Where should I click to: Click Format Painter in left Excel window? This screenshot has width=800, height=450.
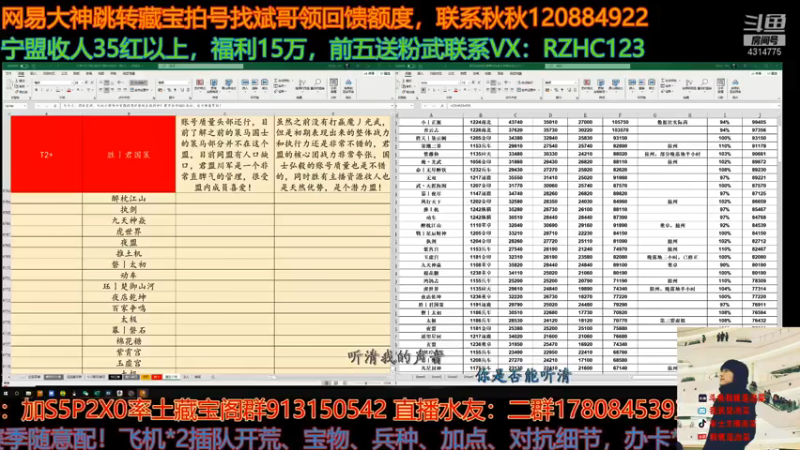point(21,92)
